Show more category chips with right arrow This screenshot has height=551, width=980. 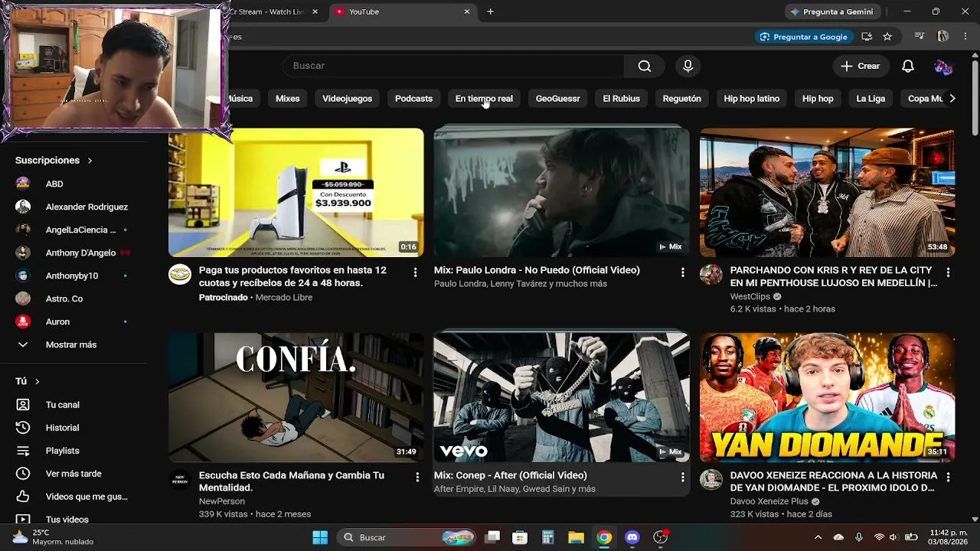pyautogui.click(x=952, y=99)
